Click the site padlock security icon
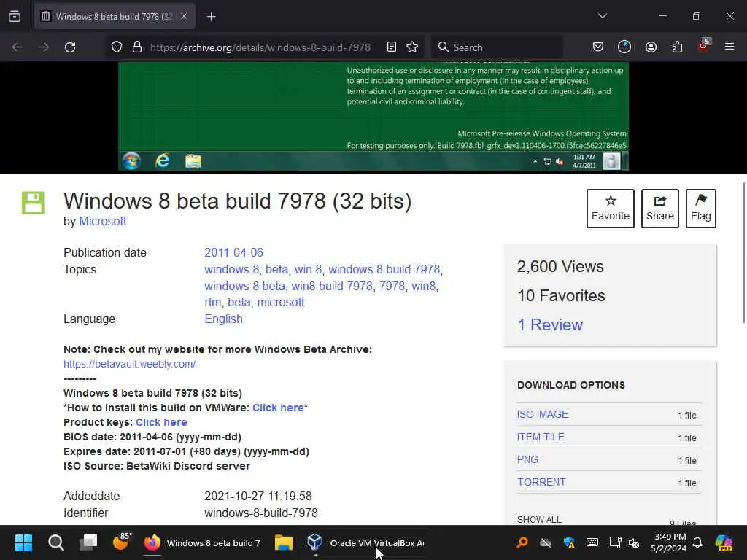The width and height of the screenshot is (747, 560). click(136, 47)
